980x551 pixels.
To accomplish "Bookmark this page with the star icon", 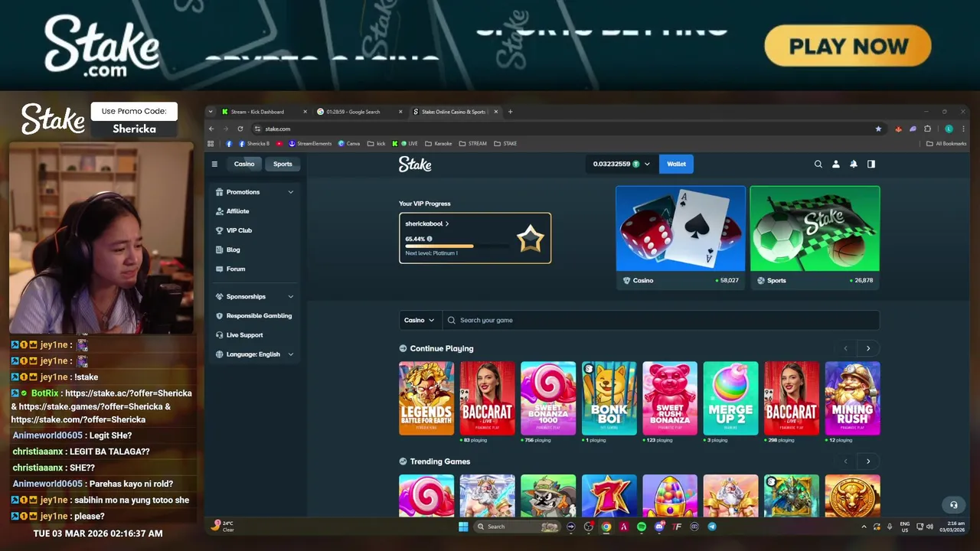I will (878, 129).
